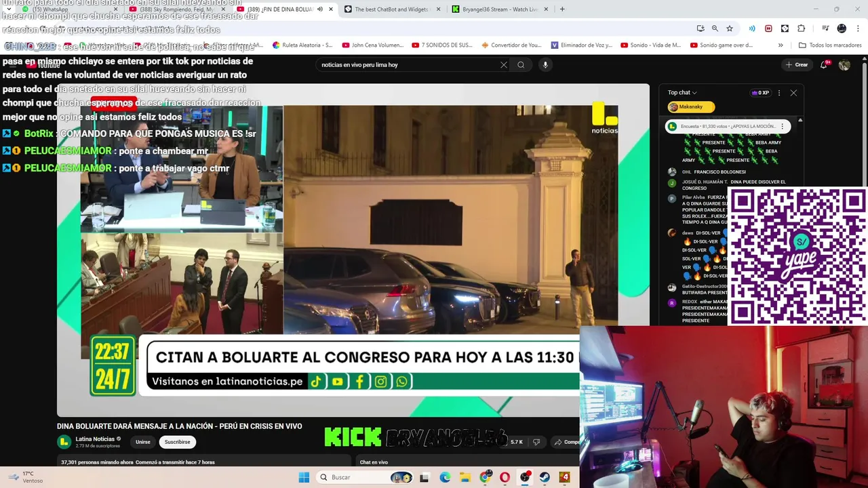Open the Sonido game over bookmark

pos(722,45)
